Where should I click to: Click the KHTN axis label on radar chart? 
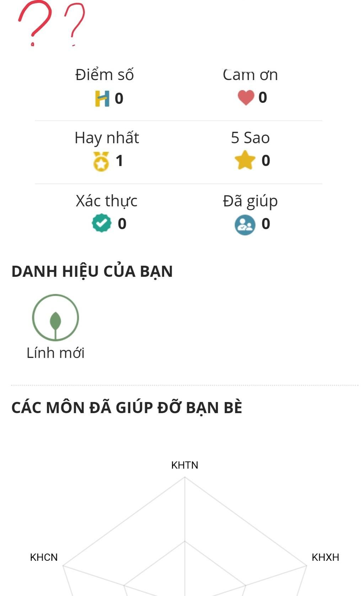(x=185, y=465)
